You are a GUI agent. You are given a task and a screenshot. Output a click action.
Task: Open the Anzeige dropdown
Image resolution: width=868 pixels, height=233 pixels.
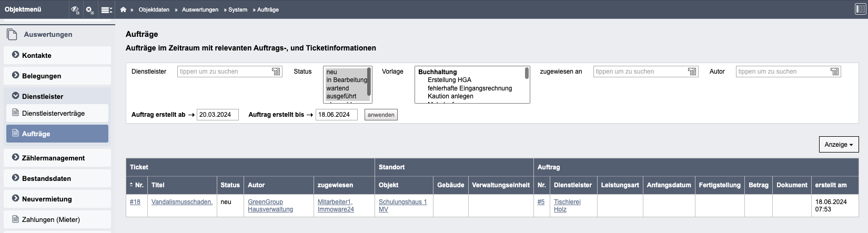(x=839, y=144)
